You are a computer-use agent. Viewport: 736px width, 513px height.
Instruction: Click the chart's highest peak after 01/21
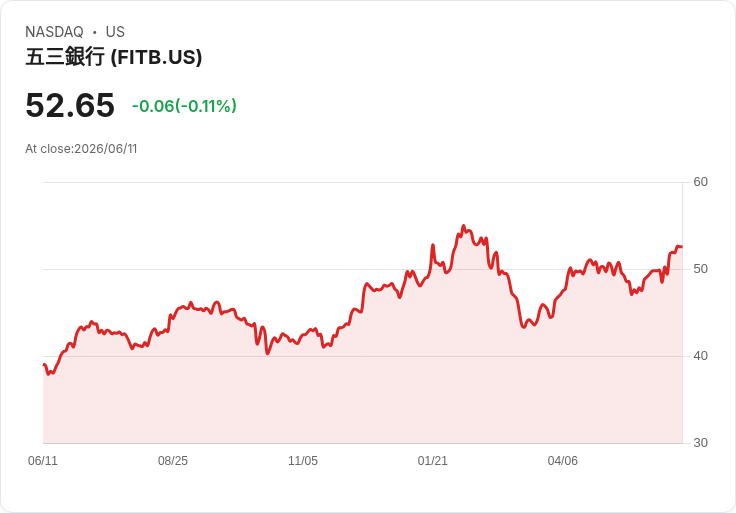pos(463,226)
